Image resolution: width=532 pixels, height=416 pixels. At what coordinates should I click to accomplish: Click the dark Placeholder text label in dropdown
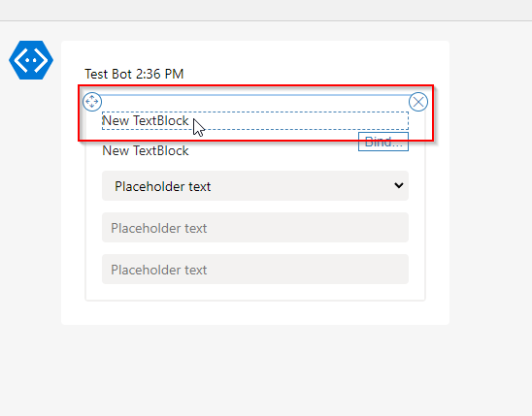click(x=162, y=186)
